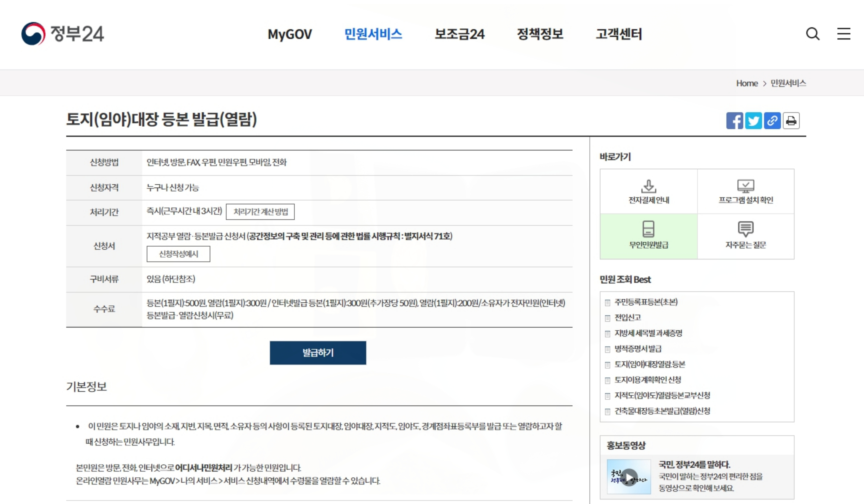This screenshot has width=864, height=504.
Task: Copy page link icon
Action: point(772,121)
